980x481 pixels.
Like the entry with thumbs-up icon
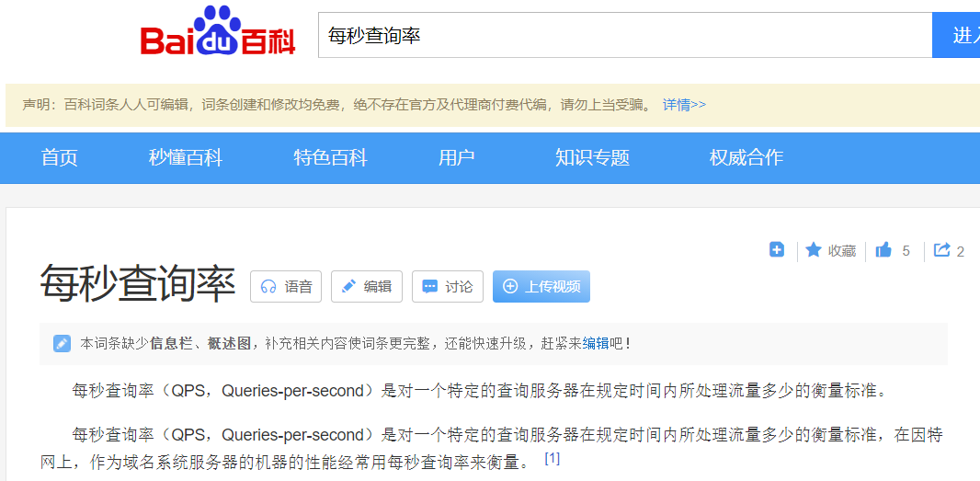[883, 250]
